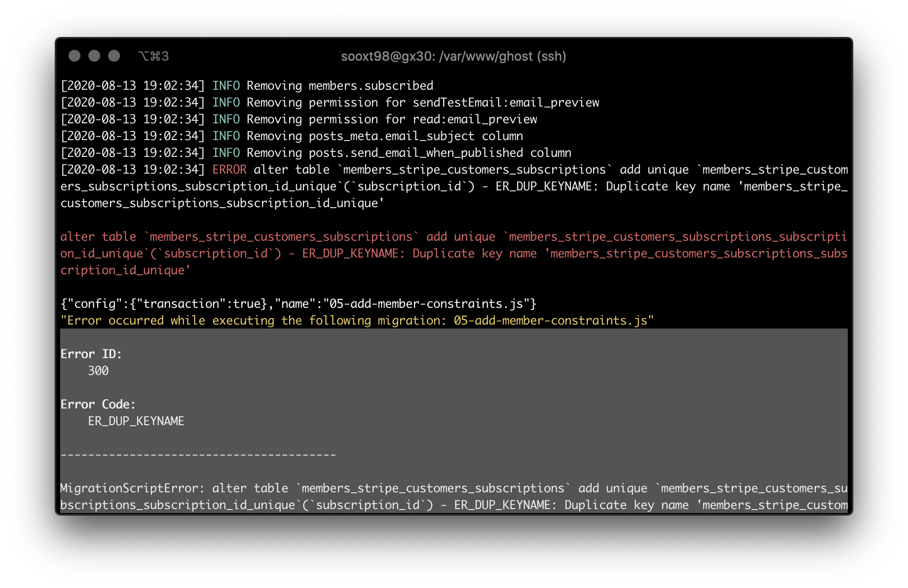Screen dimensions: 908x588
Task: Click the gray minimize window button
Action: pos(94,56)
